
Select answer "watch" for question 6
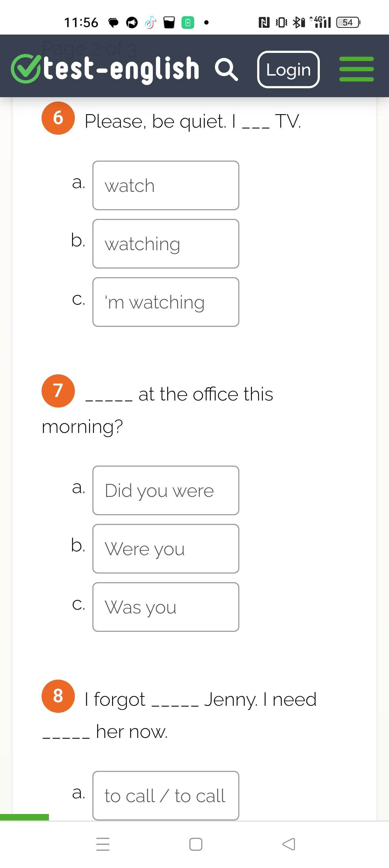166,185
